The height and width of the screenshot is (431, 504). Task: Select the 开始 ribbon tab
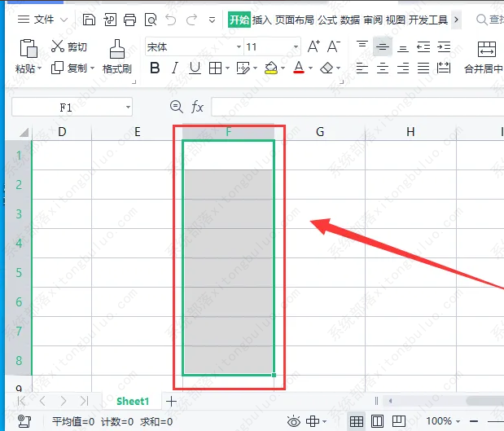(239, 20)
